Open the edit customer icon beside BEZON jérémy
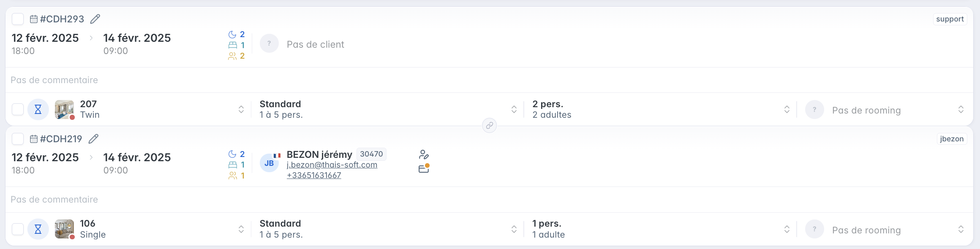Viewport: 980px width, 249px height. 424,154
